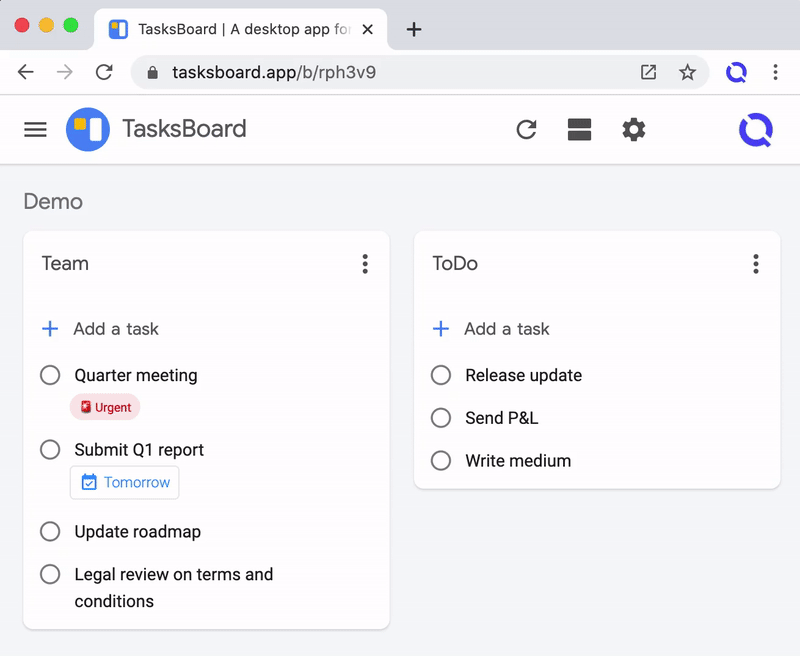Refresh the board with the sync icon

click(527, 130)
